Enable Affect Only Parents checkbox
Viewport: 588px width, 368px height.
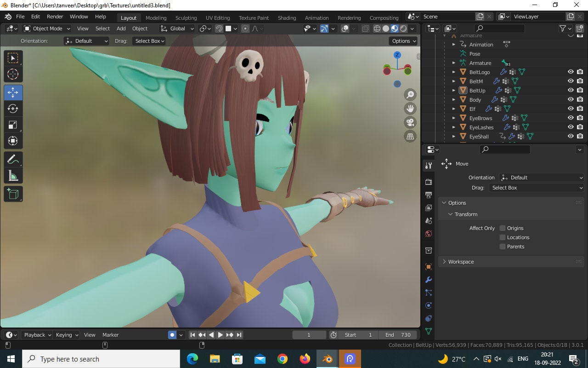pyautogui.click(x=503, y=247)
